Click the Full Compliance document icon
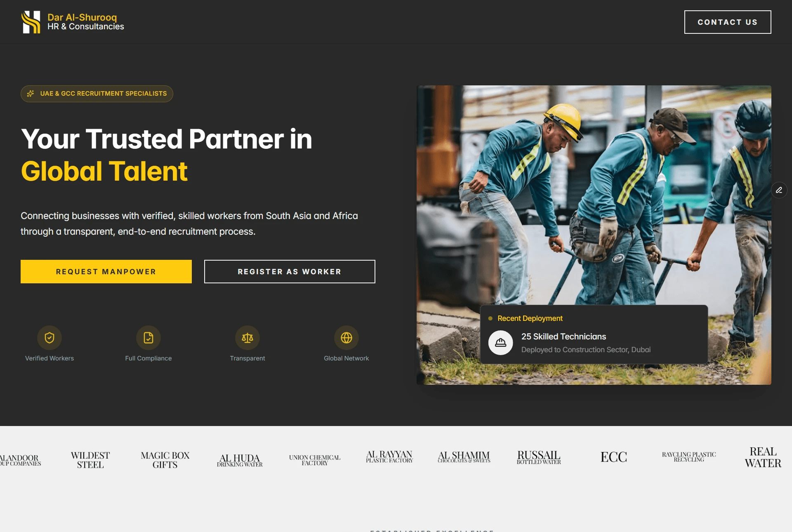 [x=148, y=338]
